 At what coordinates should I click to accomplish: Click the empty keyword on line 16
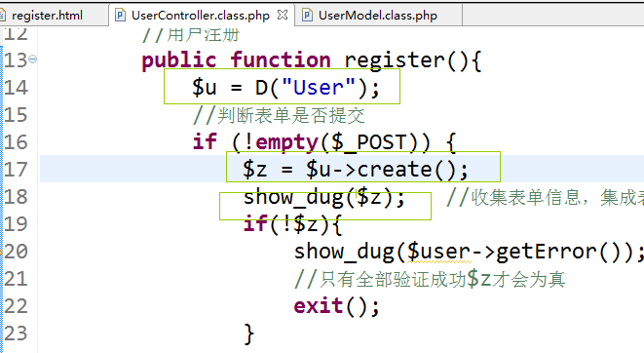coord(287,142)
